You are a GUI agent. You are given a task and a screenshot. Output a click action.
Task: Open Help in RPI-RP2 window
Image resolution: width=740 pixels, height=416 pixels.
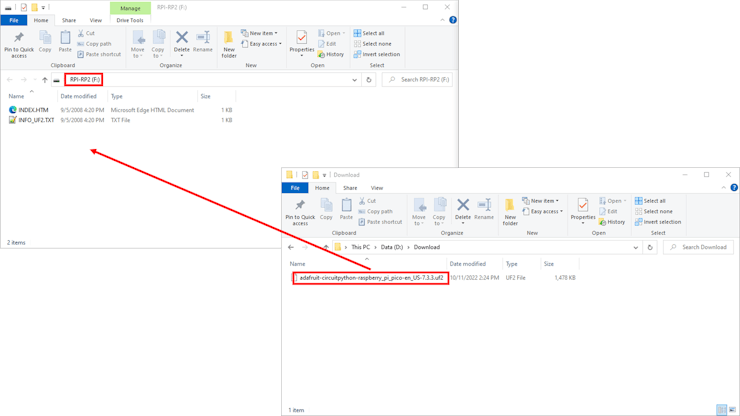453,20
